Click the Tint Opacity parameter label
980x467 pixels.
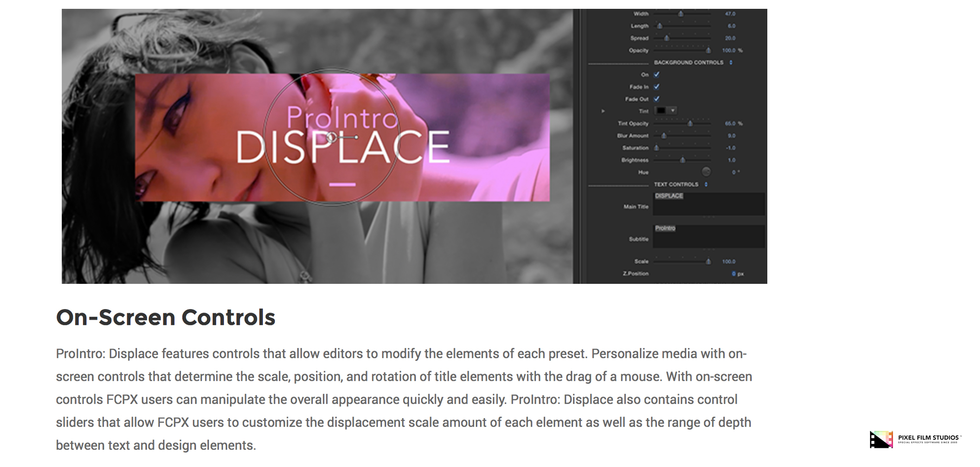point(633,123)
